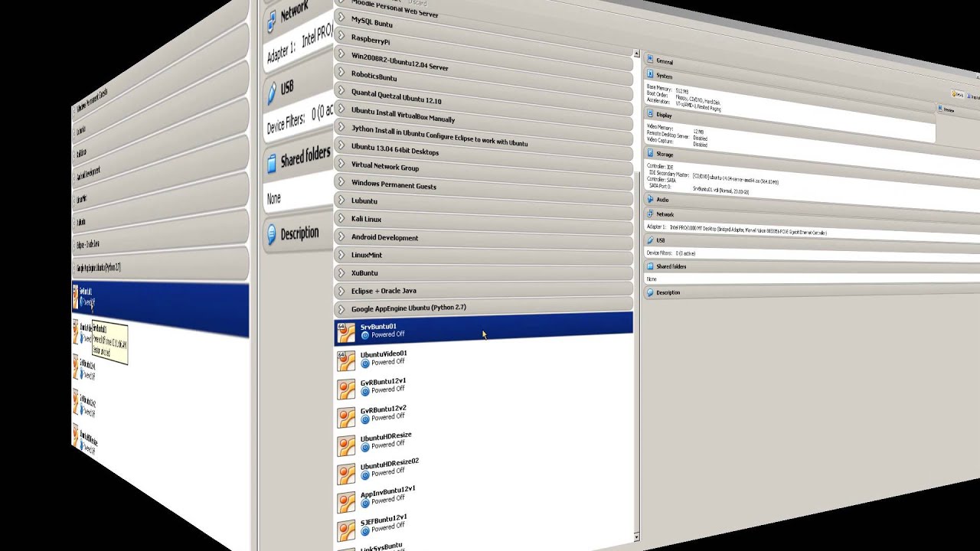This screenshot has width=980, height=551.
Task: Expand the XuBuntu group chevron
Action: click(341, 272)
